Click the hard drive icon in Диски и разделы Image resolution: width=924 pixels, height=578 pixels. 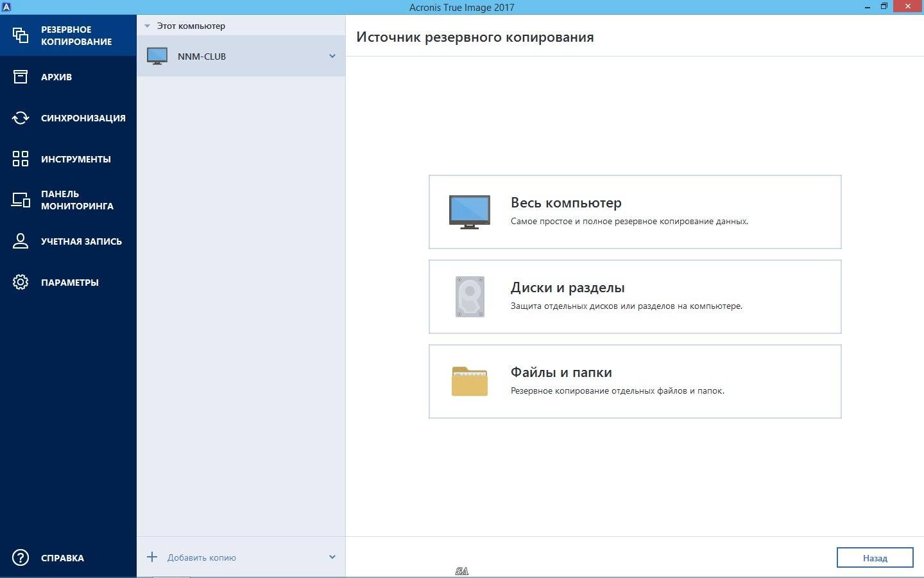click(x=470, y=297)
